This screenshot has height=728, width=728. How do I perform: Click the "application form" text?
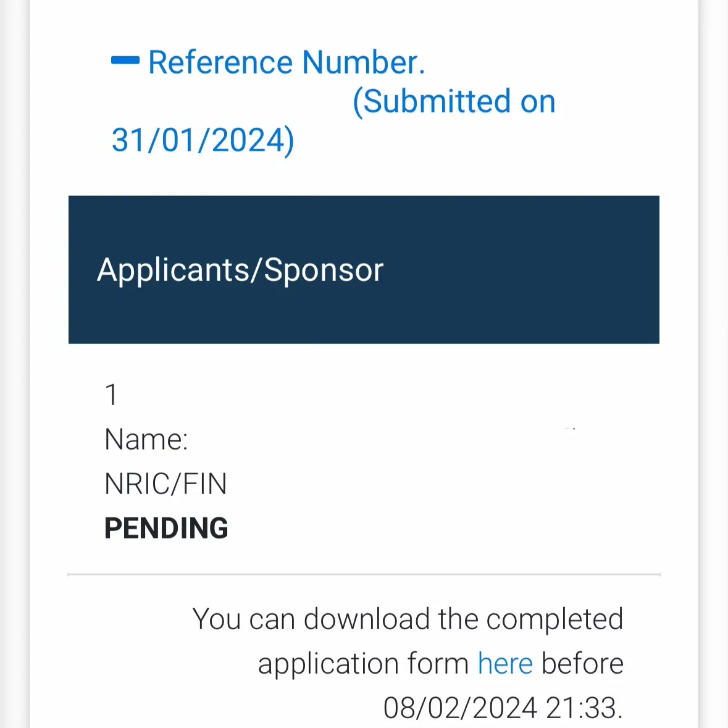click(364, 664)
